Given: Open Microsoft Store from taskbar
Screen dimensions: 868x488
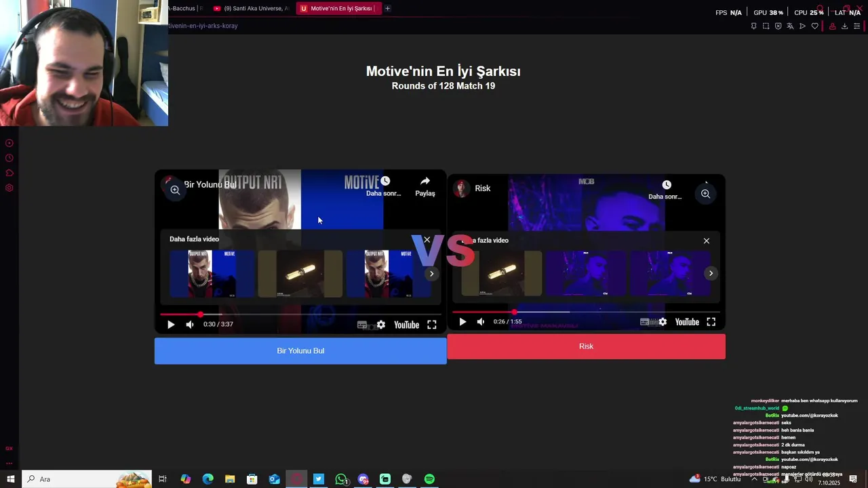Looking at the screenshot, I should coord(252,479).
